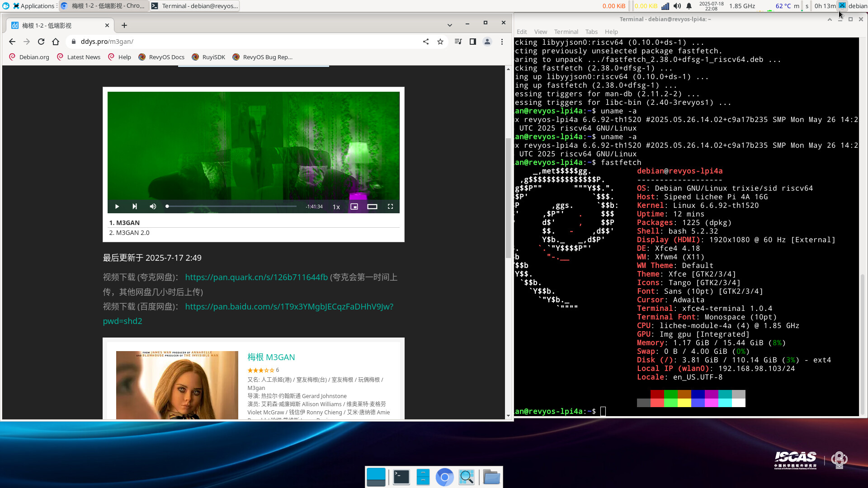Open volume control in top panel

pyautogui.click(x=677, y=6)
